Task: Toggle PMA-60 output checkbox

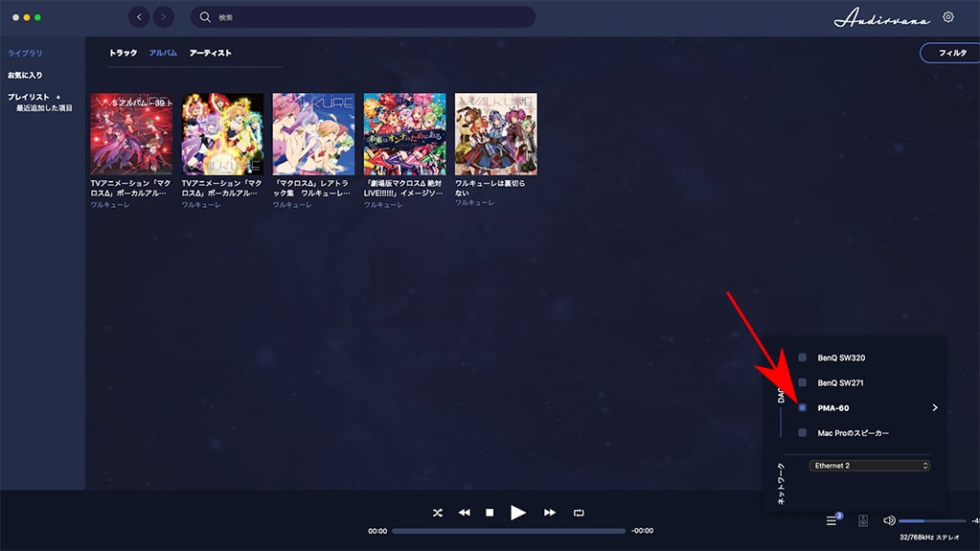Action: [803, 408]
